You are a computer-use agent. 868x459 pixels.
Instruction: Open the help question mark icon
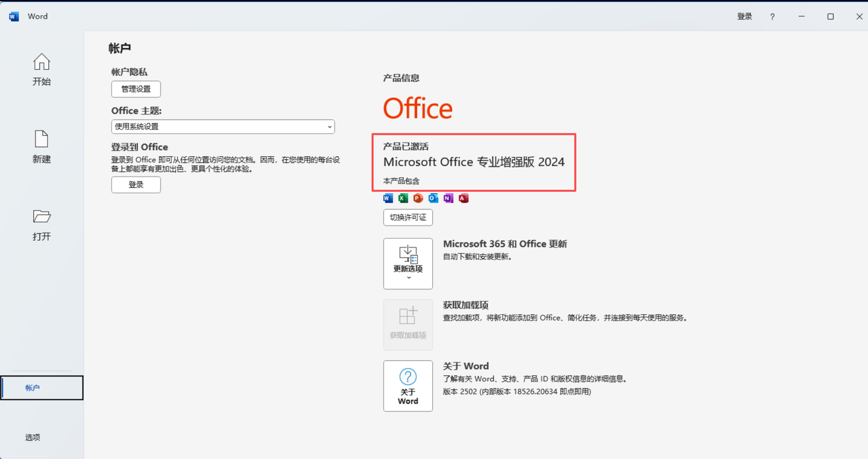(x=772, y=17)
